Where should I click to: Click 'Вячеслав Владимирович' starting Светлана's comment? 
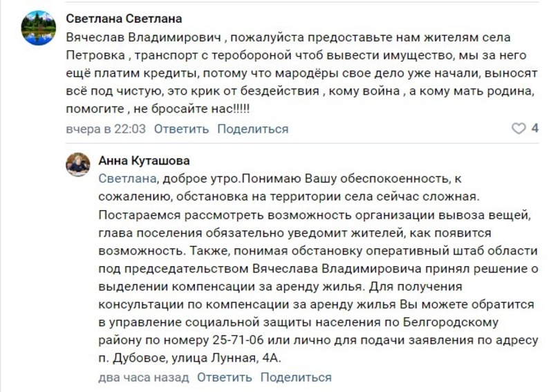click(144, 37)
